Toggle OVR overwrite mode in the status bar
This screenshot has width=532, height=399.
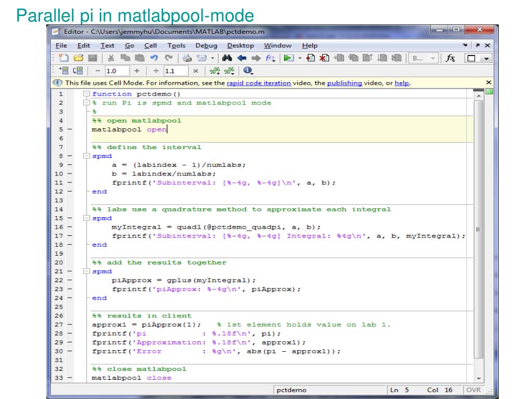473,390
